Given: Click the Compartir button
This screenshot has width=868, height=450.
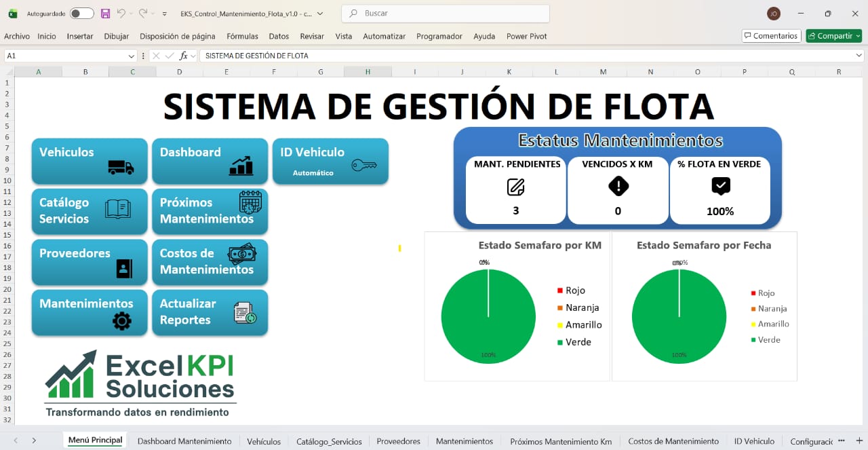Looking at the screenshot, I should (x=833, y=35).
